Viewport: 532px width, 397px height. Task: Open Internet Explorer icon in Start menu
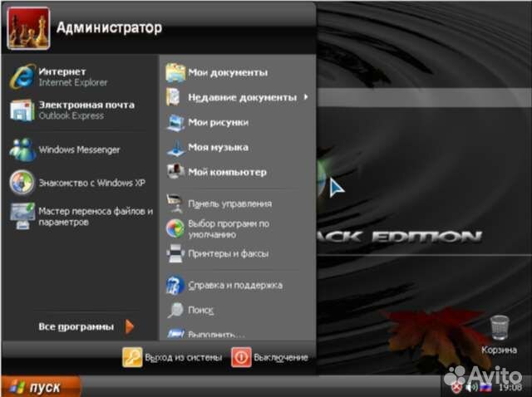(22, 76)
